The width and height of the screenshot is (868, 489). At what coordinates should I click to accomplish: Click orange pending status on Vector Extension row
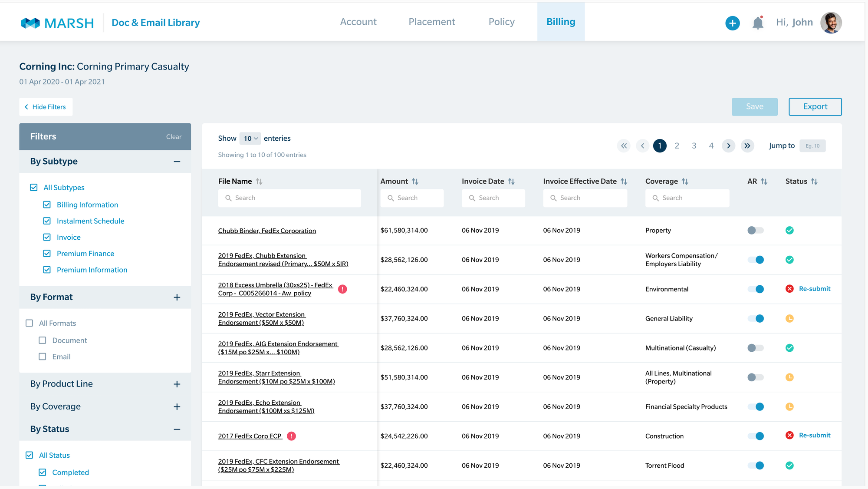[x=789, y=319]
